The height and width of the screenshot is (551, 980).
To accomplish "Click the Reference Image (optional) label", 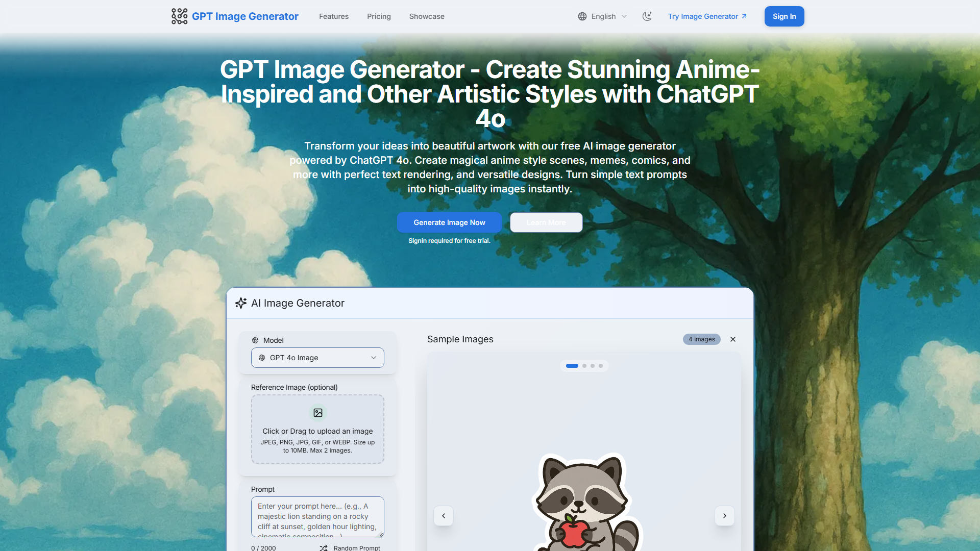I will [x=294, y=387].
